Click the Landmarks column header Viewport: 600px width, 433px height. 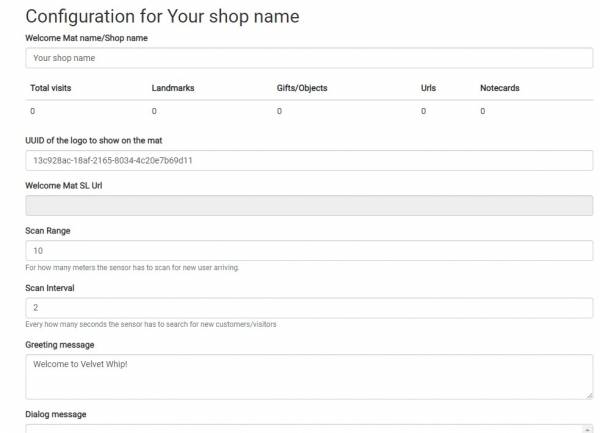[x=173, y=88]
